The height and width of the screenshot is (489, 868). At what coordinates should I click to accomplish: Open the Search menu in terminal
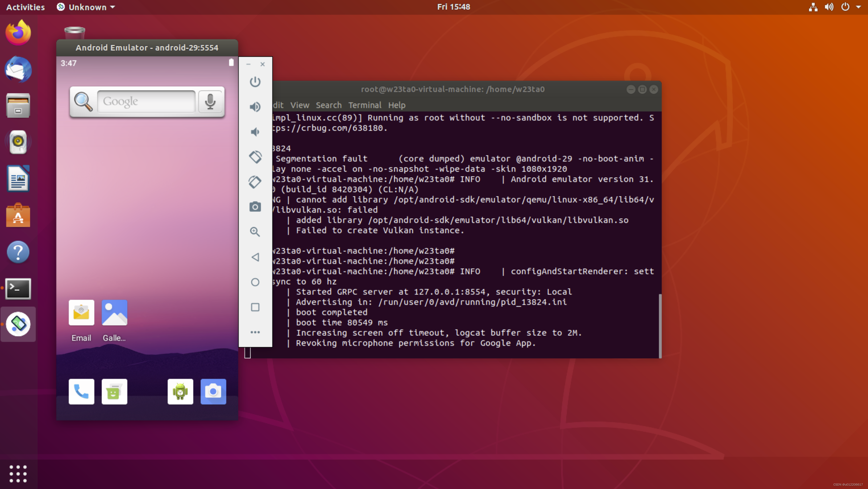point(328,105)
